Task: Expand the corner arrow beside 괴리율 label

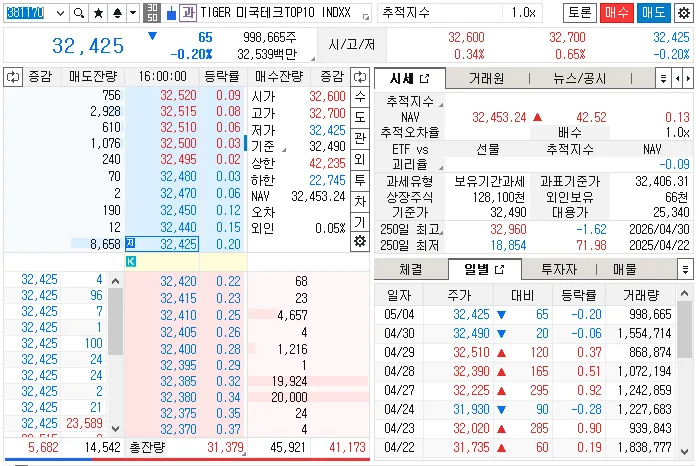Action: coord(441,167)
